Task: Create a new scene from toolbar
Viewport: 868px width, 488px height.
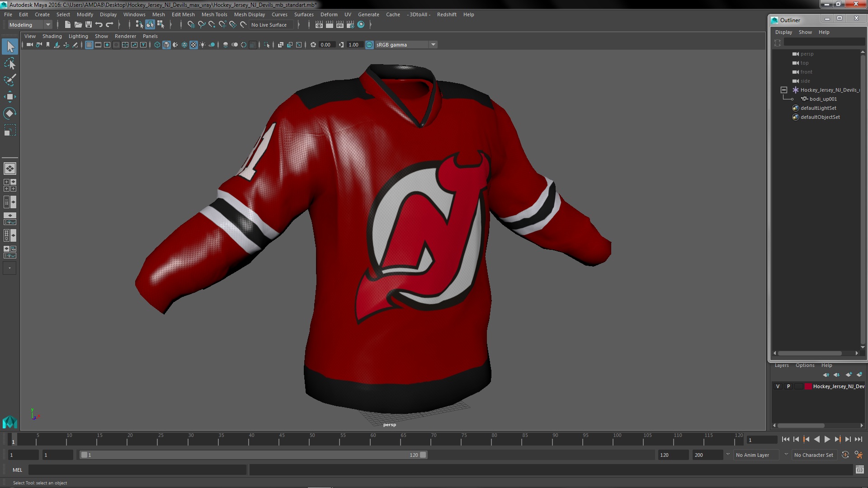Action: (x=68, y=25)
